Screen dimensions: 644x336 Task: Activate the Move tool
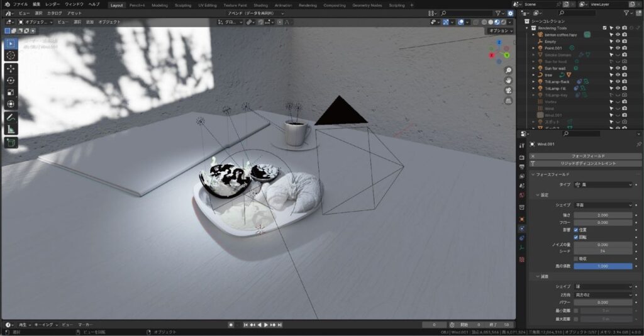coord(11,69)
